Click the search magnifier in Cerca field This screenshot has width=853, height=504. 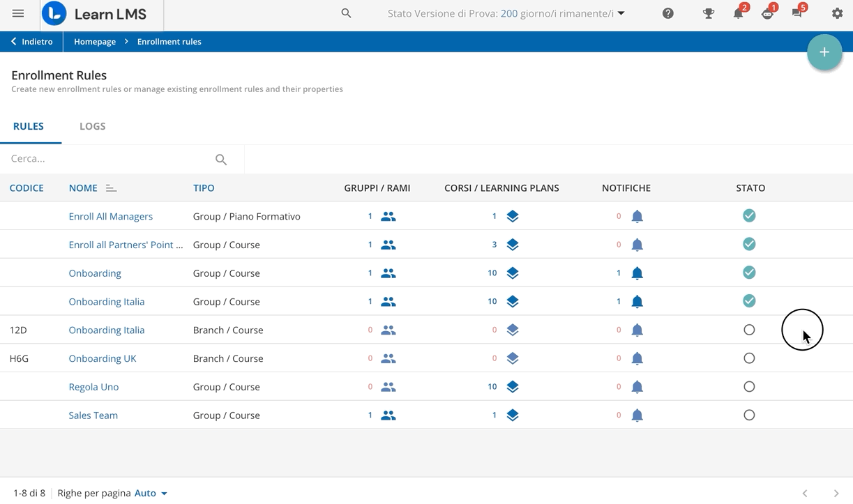tap(221, 160)
